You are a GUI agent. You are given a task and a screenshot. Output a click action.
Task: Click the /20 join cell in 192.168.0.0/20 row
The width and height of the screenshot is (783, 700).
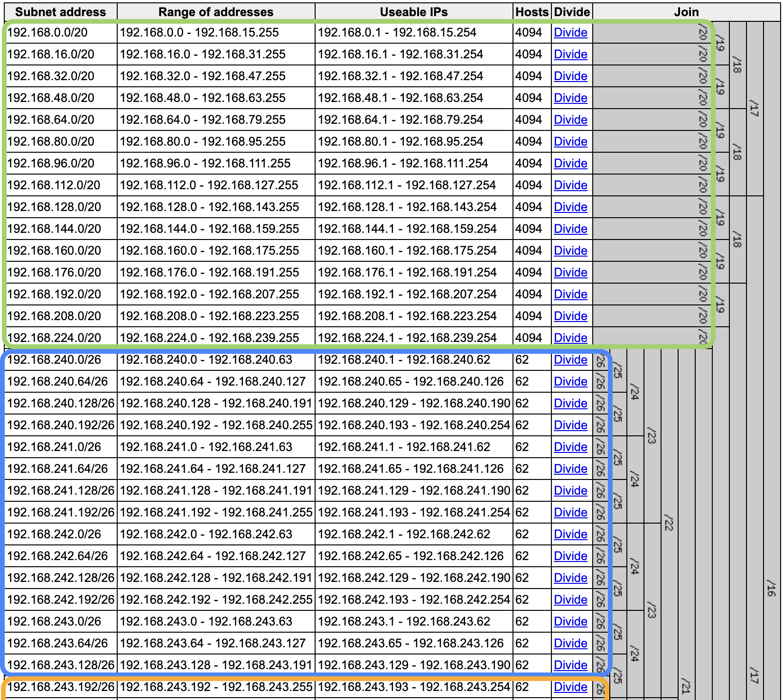pyautogui.click(x=652, y=32)
